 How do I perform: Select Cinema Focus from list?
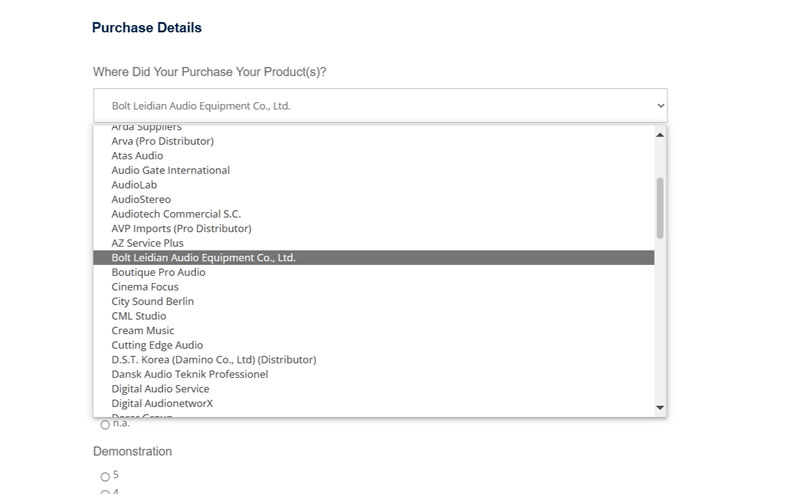[145, 287]
